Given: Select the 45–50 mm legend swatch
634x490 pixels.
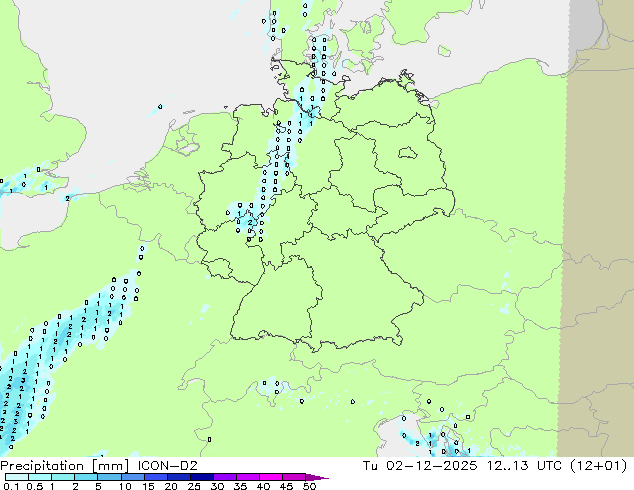Looking at the screenshot, I should tap(293, 477).
